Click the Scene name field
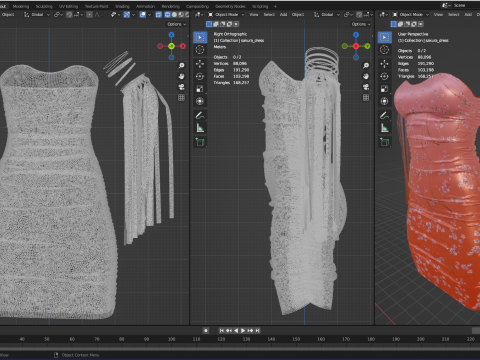480x360 pixels. tap(465, 5)
